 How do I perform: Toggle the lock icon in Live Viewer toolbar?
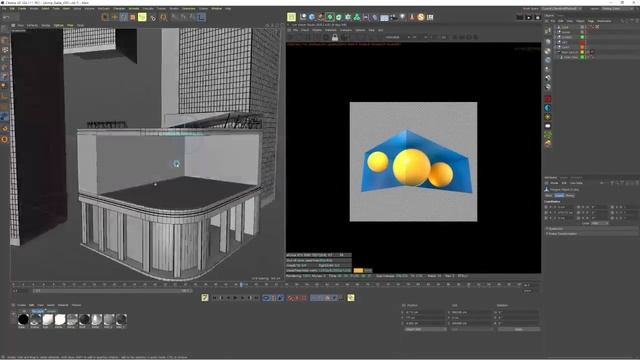pos(335,38)
